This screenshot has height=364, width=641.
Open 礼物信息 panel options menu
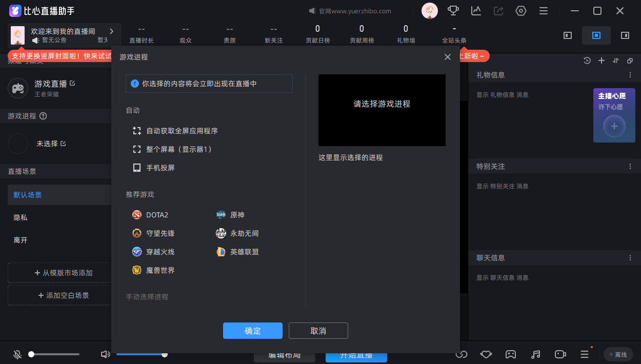pyautogui.click(x=630, y=75)
